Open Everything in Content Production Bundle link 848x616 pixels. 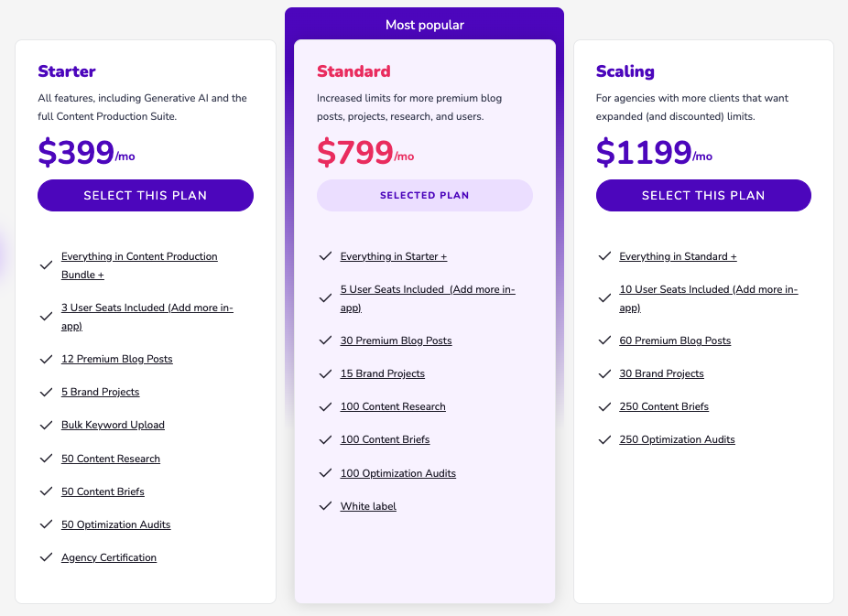pyautogui.click(x=139, y=257)
